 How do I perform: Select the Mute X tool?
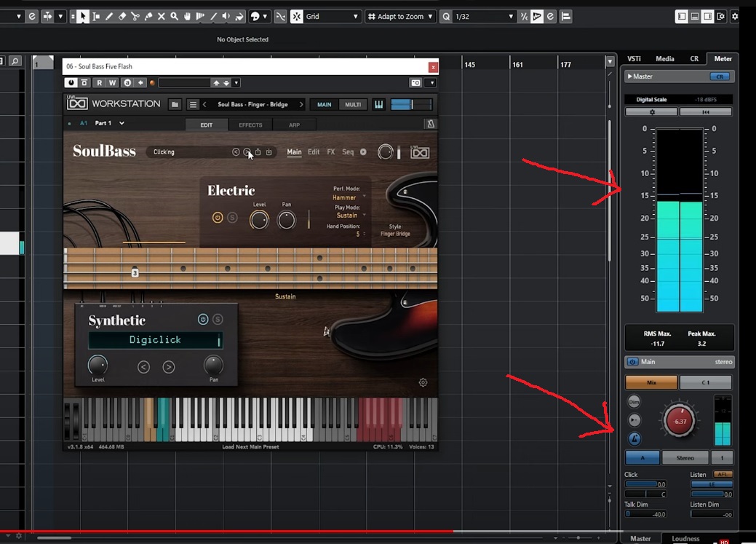tap(161, 17)
